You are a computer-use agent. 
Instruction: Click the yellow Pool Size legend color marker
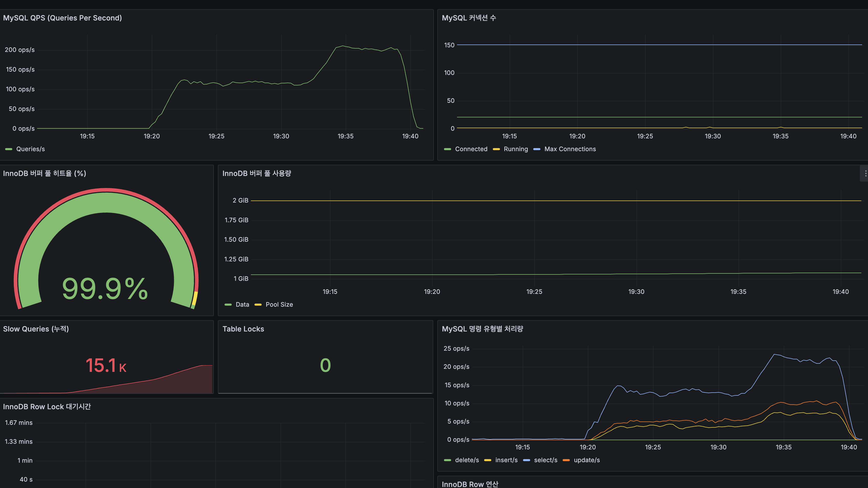(258, 305)
